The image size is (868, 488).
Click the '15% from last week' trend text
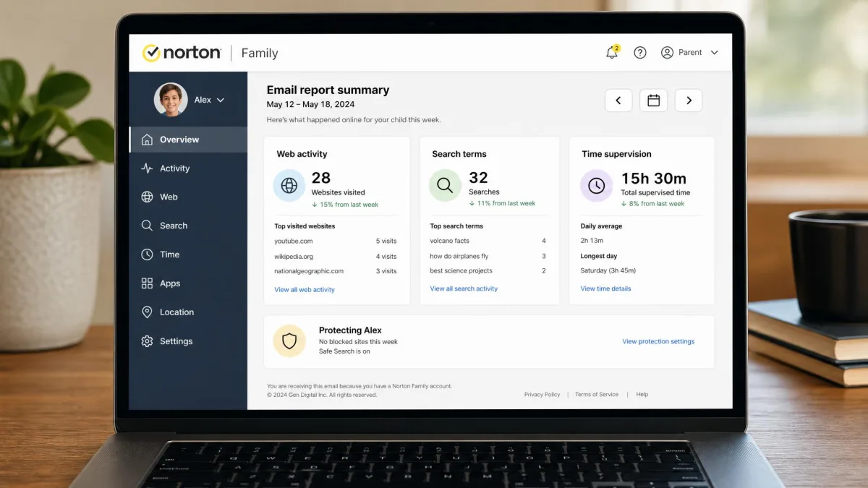(x=346, y=205)
